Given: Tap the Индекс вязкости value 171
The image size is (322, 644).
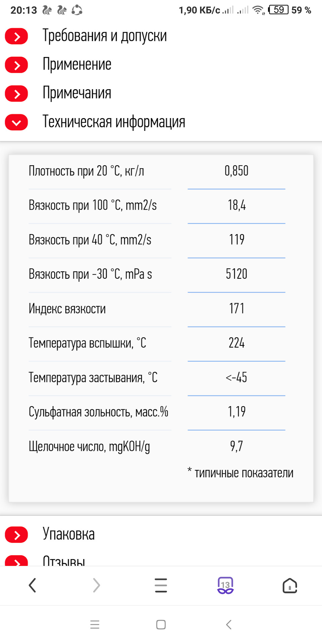Looking at the screenshot, I should point(236,309).
